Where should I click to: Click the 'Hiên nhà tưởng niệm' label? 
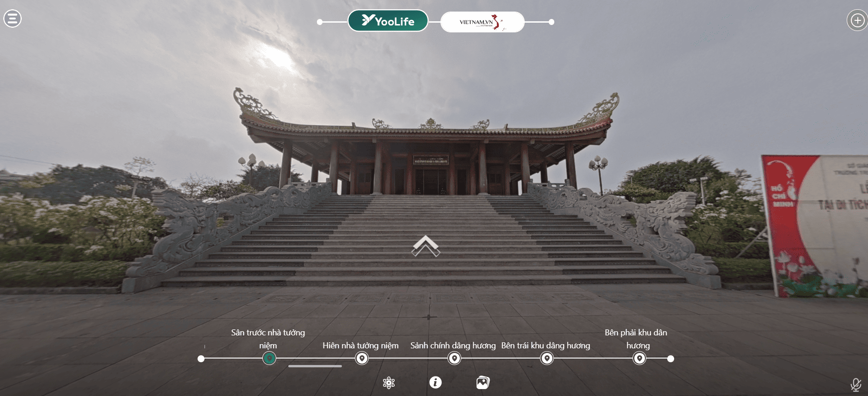(x=360, y=346)
